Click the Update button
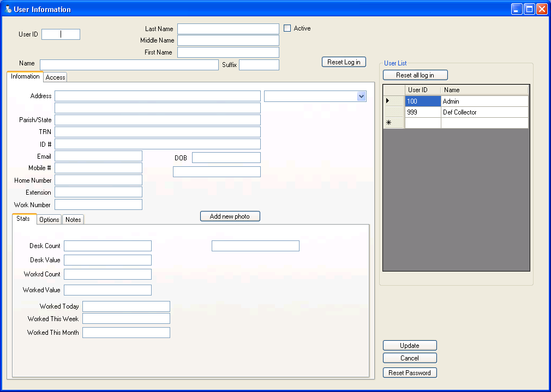This screenshot has height=392, width=551. point(410,346)
